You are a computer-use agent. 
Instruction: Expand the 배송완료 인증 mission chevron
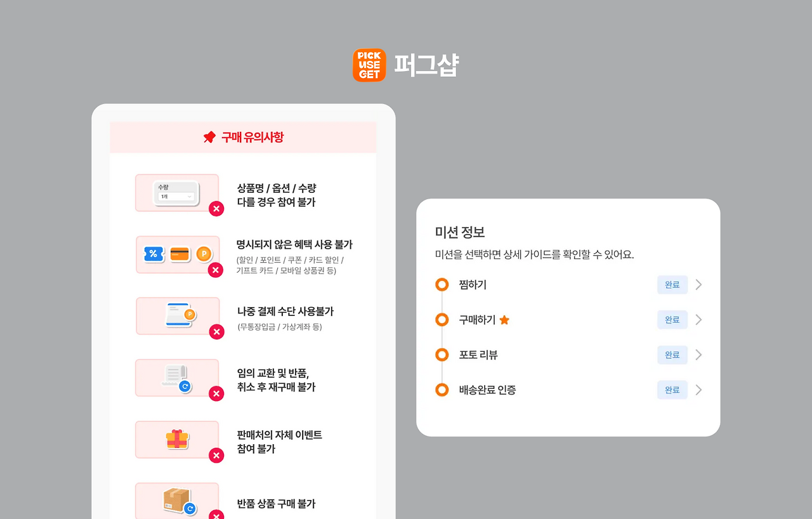tap(698, 390)
